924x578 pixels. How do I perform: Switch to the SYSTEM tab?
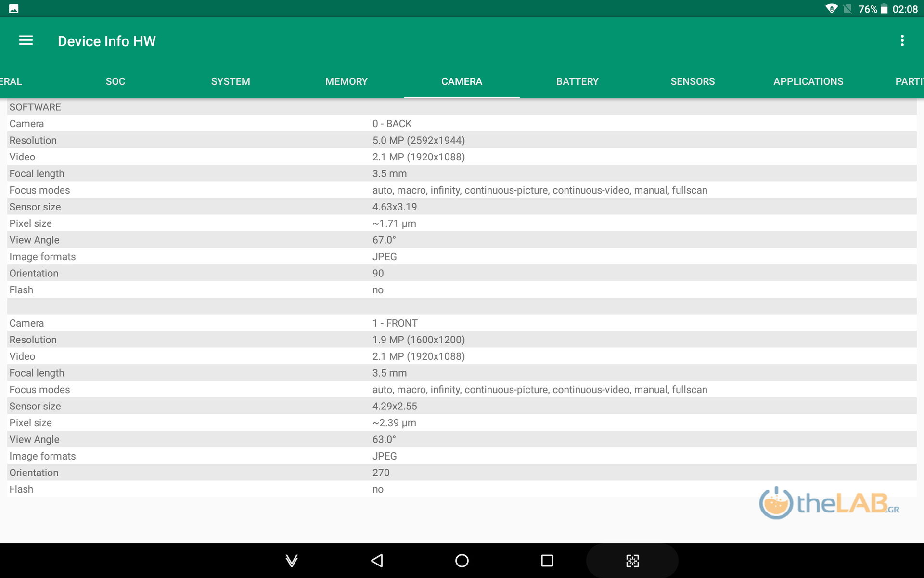click(x=231, y=81)
